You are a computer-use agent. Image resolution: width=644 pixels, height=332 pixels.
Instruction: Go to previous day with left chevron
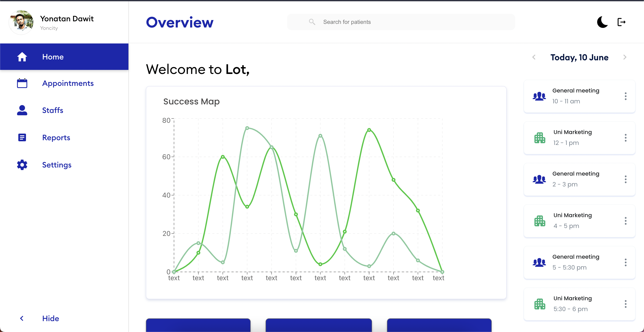tap(534, 57)
